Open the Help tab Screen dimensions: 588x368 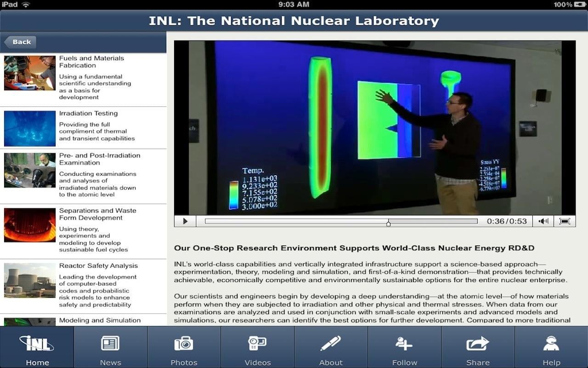pos(551,347)
